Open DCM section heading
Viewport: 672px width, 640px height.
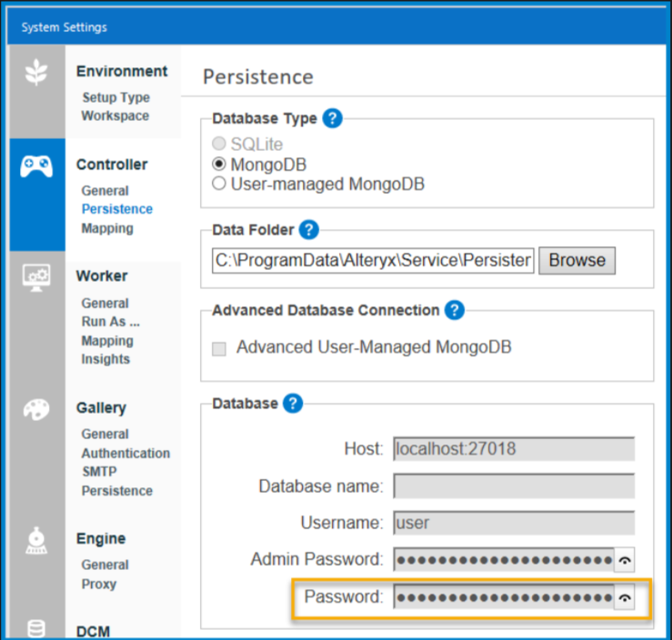[x=93, y=632]
